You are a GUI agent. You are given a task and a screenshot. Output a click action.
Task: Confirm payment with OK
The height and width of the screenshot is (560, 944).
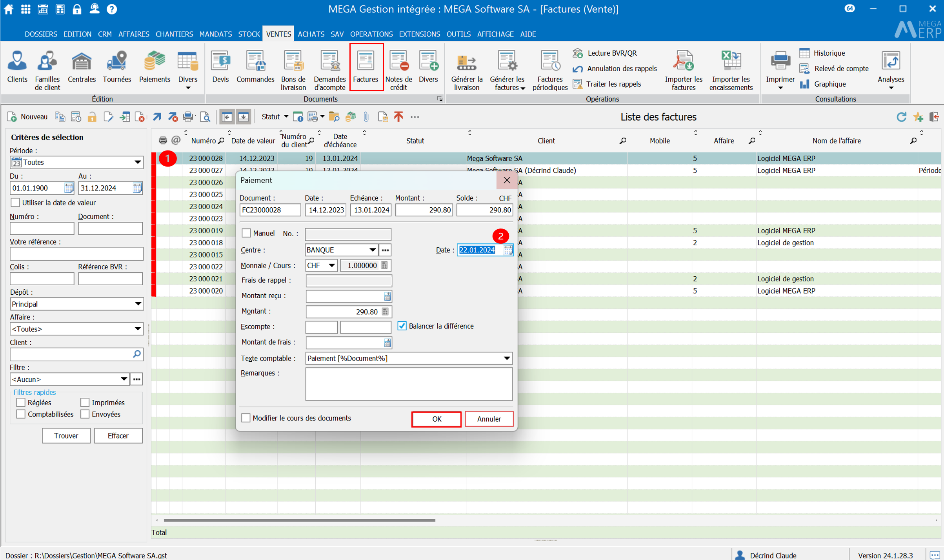[x=437, y=419]
